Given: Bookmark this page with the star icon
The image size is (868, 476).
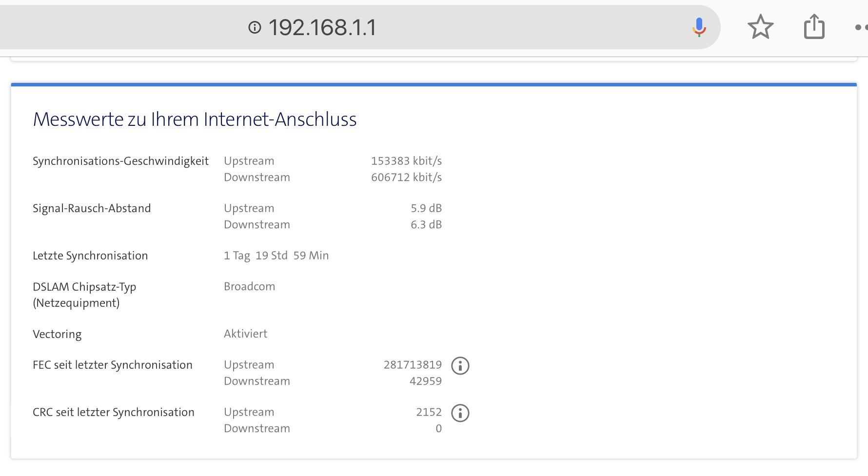Looking at the screenshot, I should [760, 27].
